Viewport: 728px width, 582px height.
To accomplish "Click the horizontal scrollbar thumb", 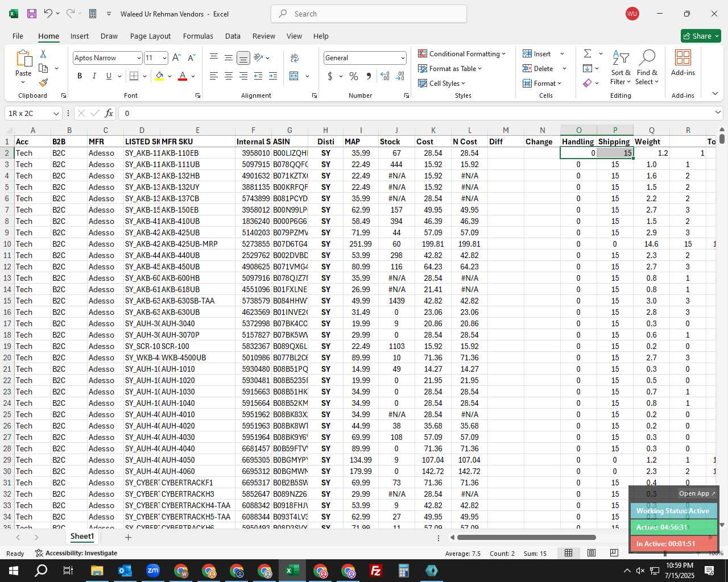I will 527,537.
